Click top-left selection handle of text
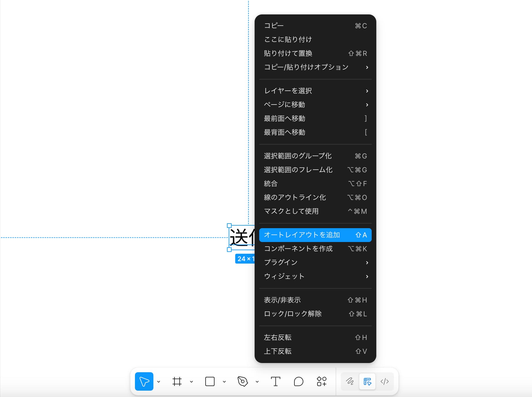532x397 pixels. [x=229, y=226]
